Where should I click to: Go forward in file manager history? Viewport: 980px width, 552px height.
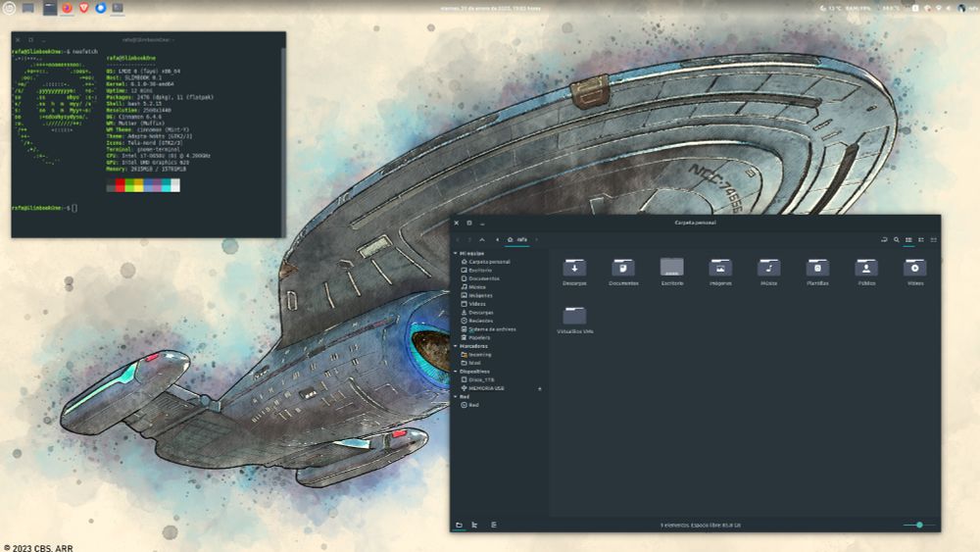pyautogui.click(x=469, y=239)
